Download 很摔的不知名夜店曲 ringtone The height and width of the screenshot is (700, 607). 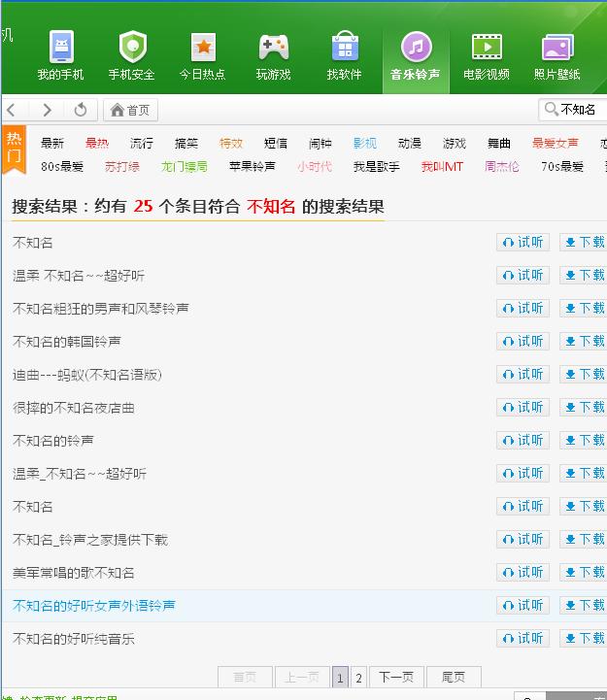(584, 408)
